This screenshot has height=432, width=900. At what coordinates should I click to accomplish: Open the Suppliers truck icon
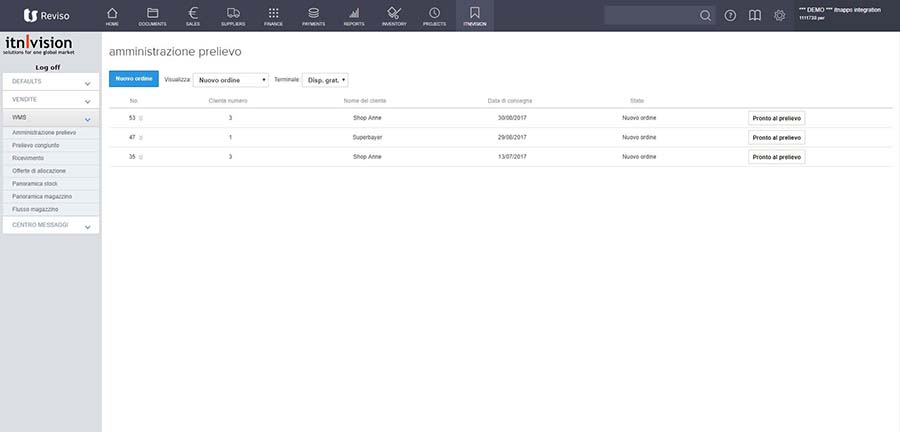click(233, 15)
